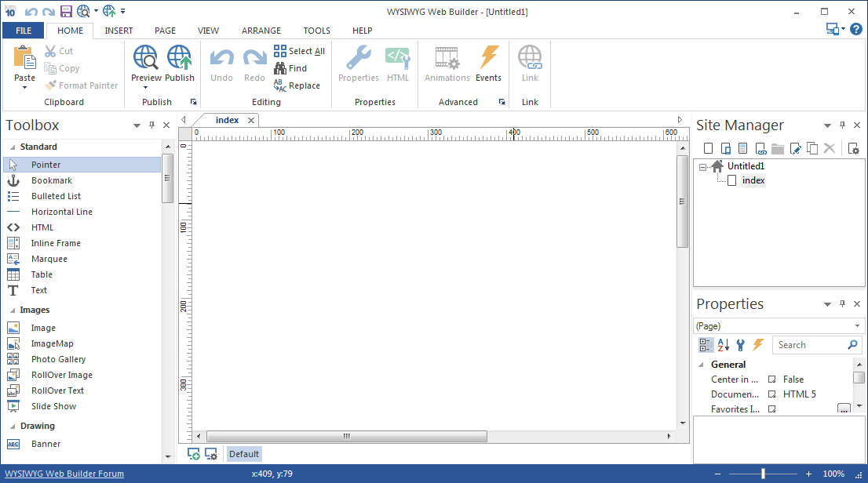
Task: Pin the Site Manager panel
Action: 841,125
